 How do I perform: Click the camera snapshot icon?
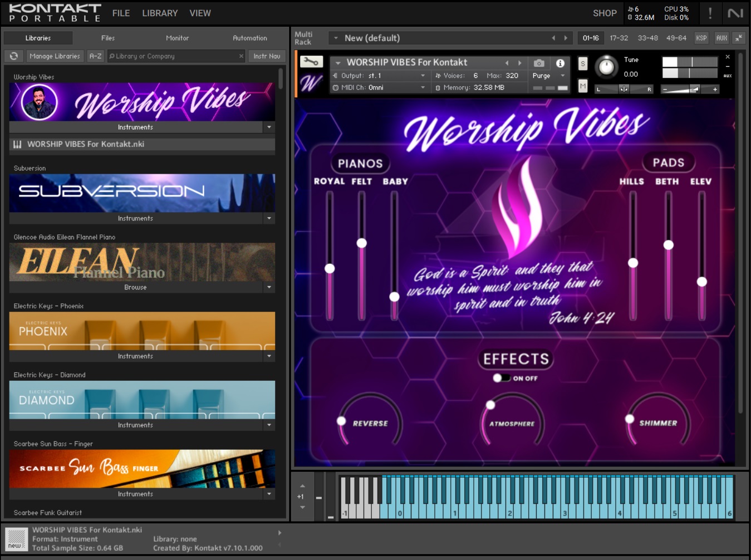coord(538,63)
